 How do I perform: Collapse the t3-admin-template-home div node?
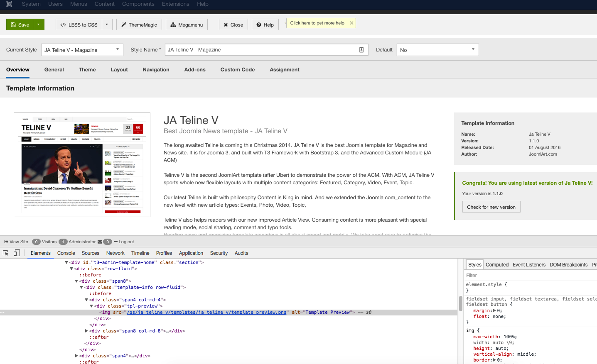coord(66,263)
